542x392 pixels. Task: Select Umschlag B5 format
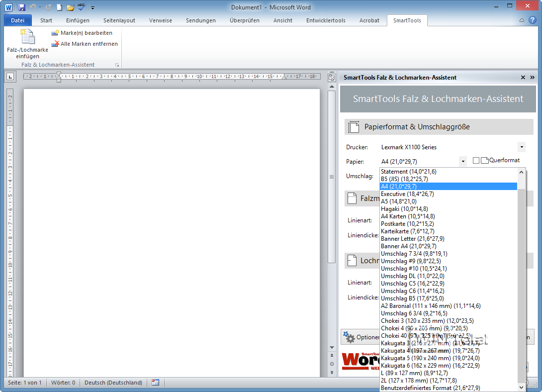tap(449, 298)
